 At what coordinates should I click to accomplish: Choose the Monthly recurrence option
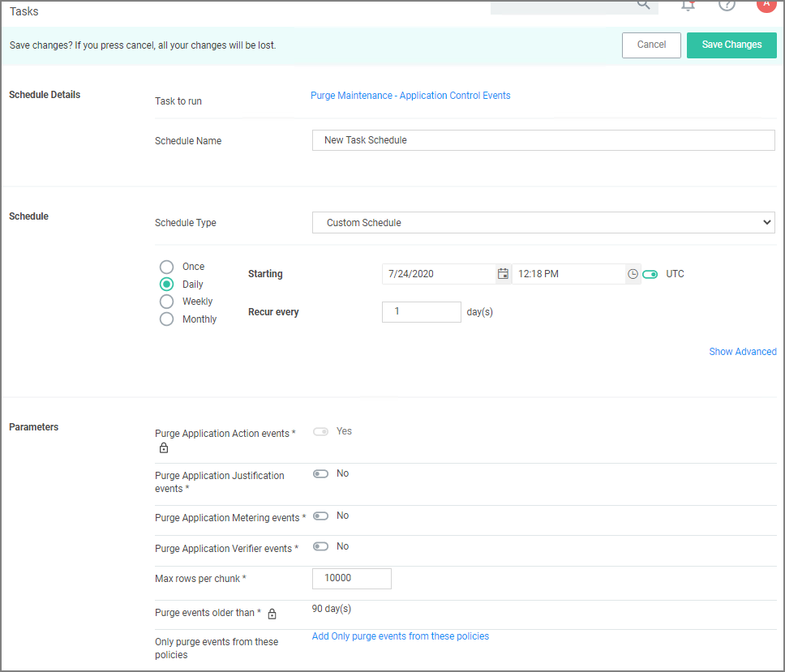pos(167,319)
